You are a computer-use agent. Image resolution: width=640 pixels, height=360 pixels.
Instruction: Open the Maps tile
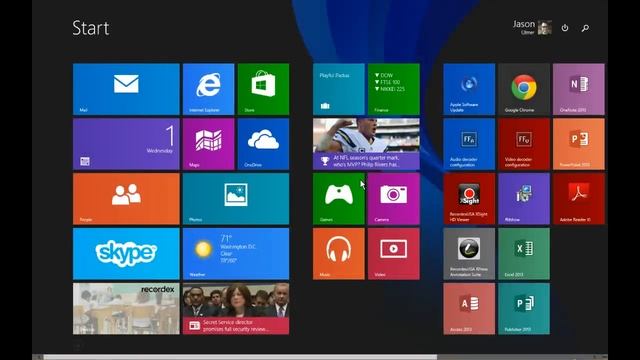point(209,144)
